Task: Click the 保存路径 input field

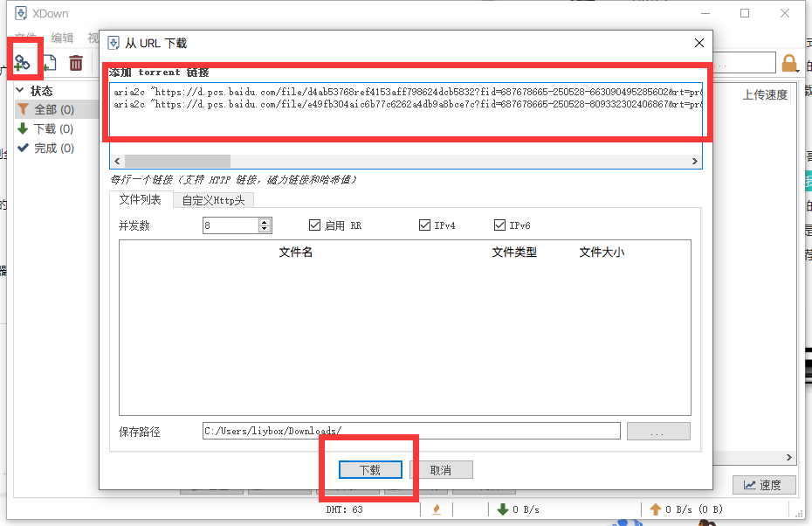Action: 410,431
